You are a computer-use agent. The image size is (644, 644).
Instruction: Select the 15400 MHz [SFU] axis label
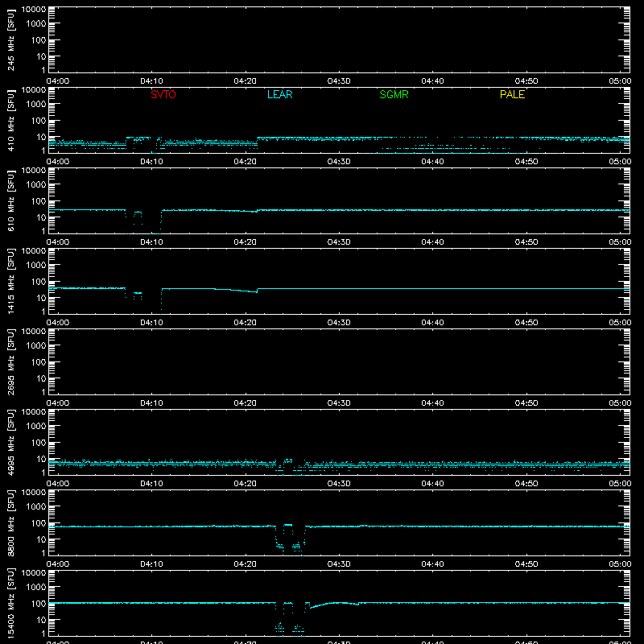[10, 603]
